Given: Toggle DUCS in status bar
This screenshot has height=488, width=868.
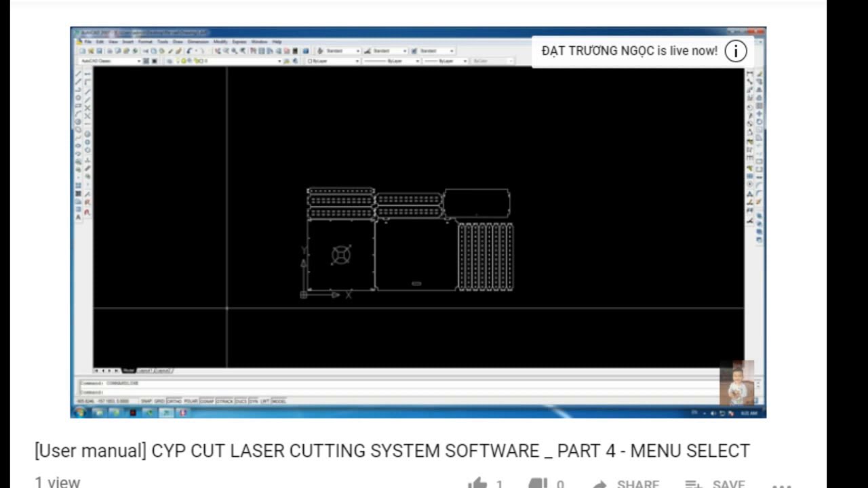Looking at the screenshot, I should 241,401.
